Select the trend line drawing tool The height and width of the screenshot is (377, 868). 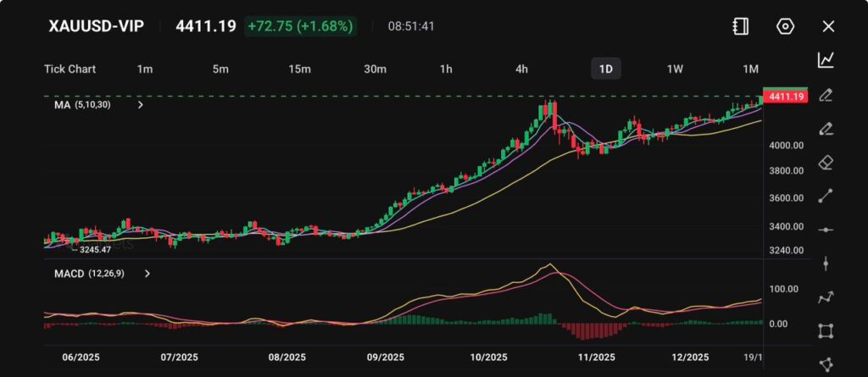pos(826,196)
